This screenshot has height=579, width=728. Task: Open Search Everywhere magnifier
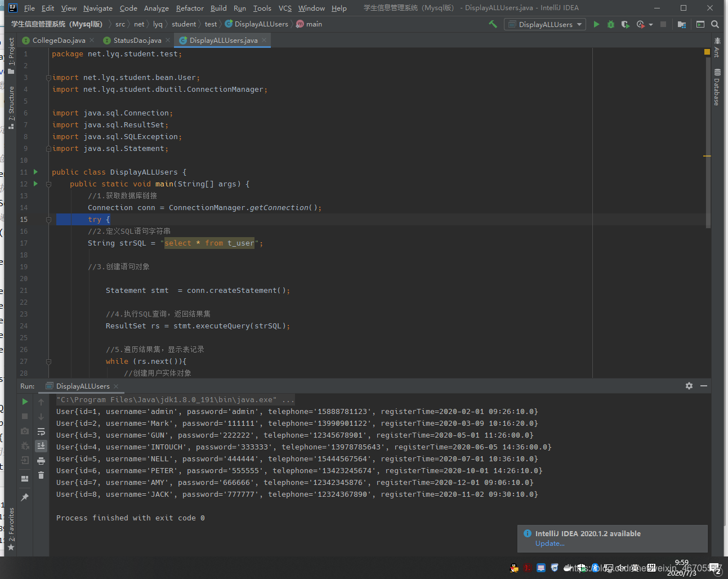coord(715,24)
